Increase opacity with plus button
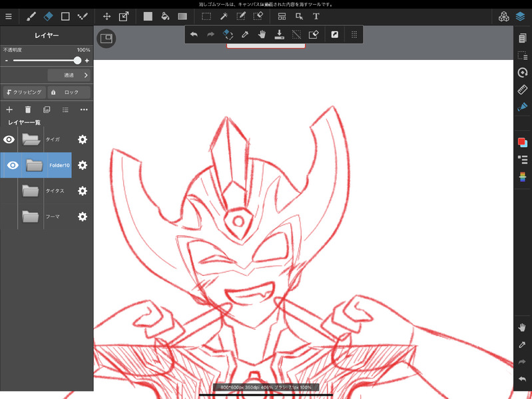 click(87, 61)
